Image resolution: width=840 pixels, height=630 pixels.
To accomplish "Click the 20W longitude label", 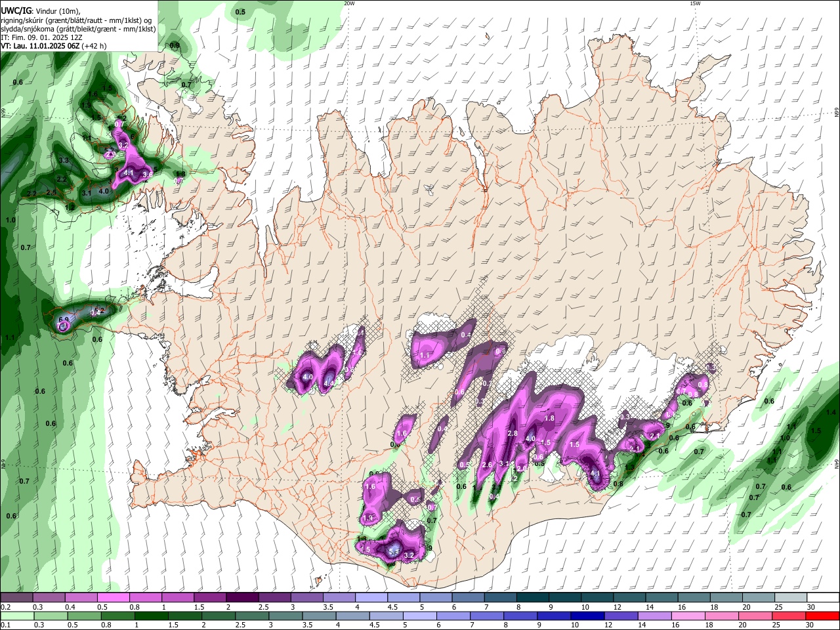I will pos(349,3).
